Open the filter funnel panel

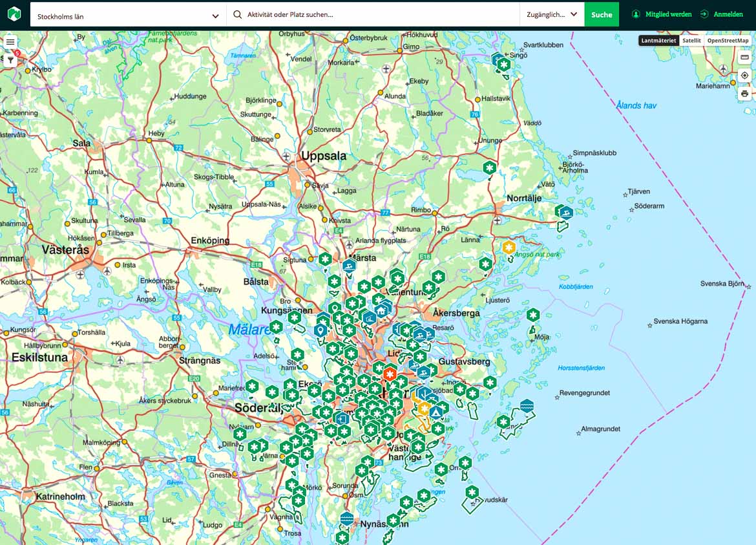(10, 59)
